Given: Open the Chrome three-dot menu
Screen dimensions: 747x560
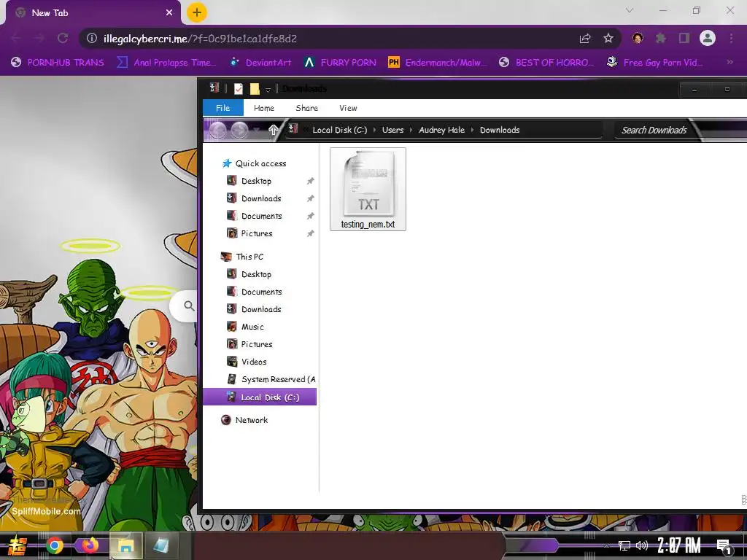Looking at the screenshot, I should coord(731,38).
